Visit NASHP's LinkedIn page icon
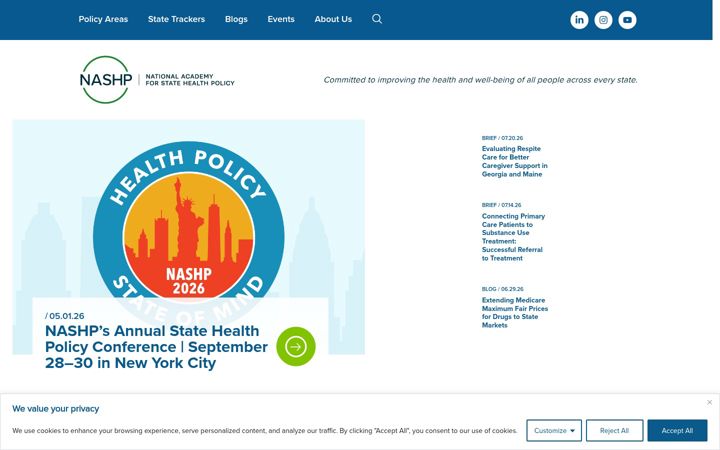Screen dimensions: 720x450 click(579, 20)
